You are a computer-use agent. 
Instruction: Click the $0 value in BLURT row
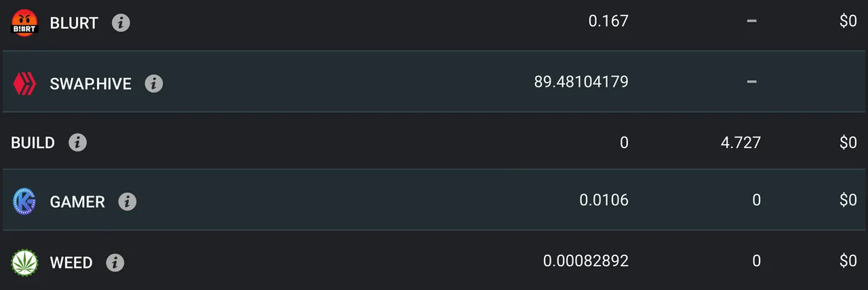click(x=848, y=21)
